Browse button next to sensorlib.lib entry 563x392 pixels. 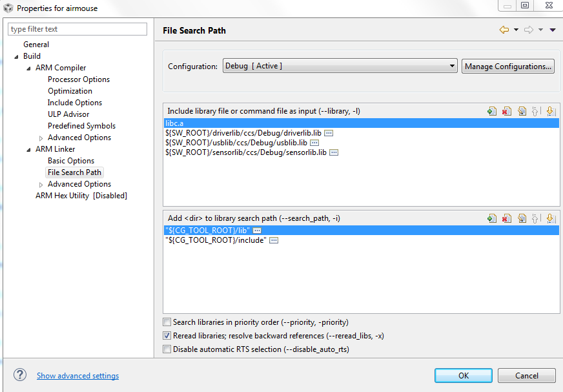click(x=334, y=152)
